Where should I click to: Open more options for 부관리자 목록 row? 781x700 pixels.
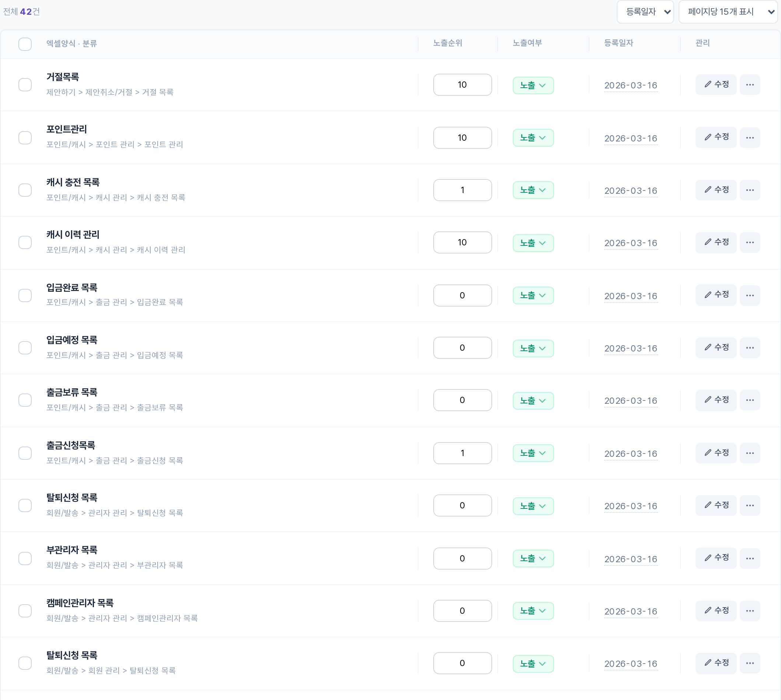[x=749, y=559]
